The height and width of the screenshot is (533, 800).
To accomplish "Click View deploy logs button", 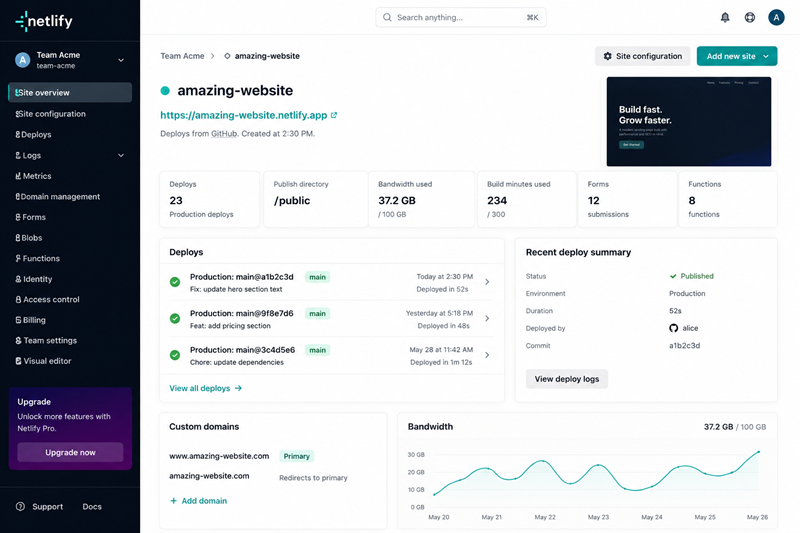I will point(567,379).
